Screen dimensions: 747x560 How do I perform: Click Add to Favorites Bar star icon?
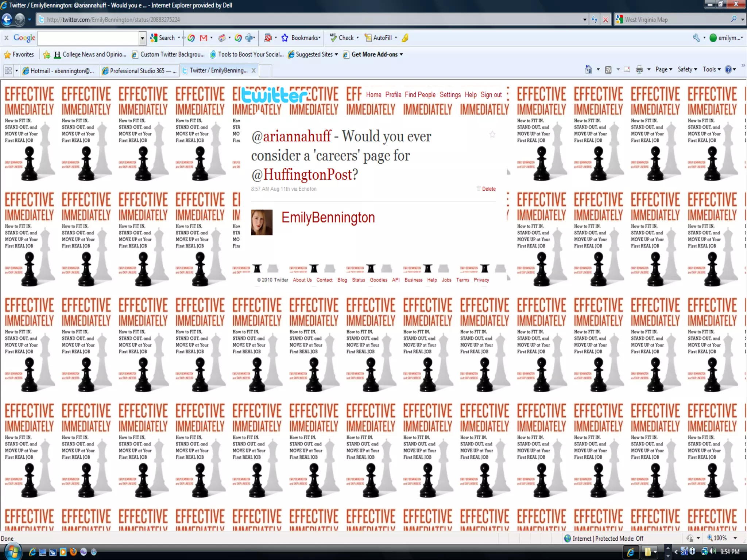(47, 55)
